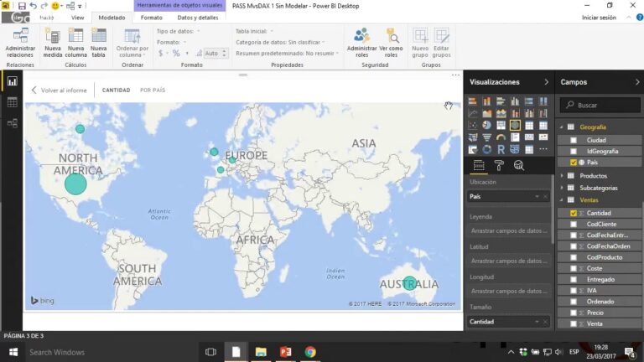Collapse the Campos pane chevron
Viewport: 644px width, 362px height.
(637, 82)
